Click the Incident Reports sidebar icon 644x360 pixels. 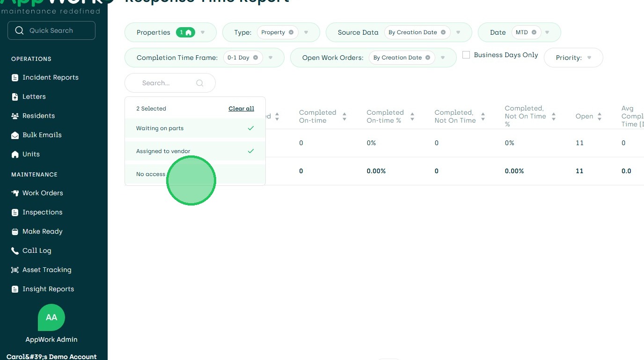pyautogui.click(x=15, y=78)
